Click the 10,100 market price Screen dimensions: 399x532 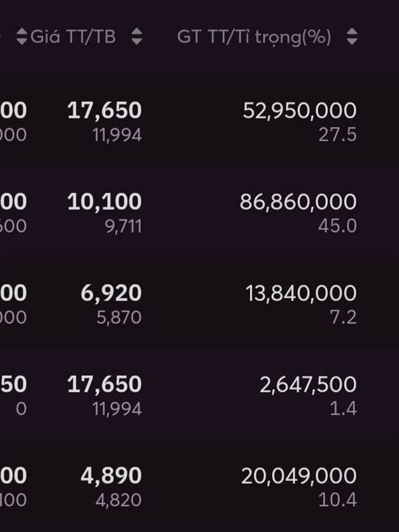[x=104, y=201]
